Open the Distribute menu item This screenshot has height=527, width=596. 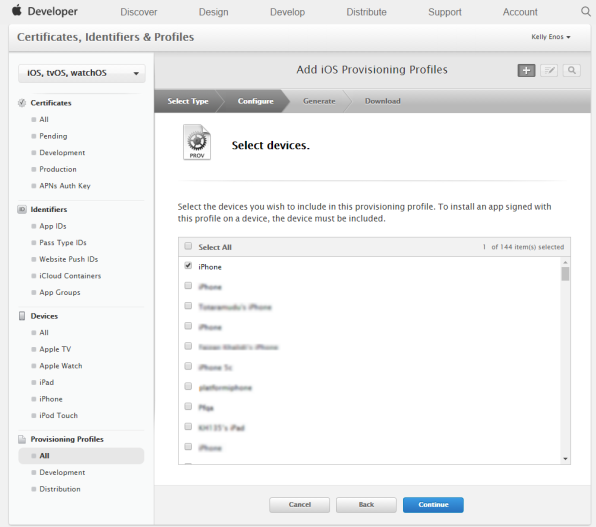(x=366, y=12)
